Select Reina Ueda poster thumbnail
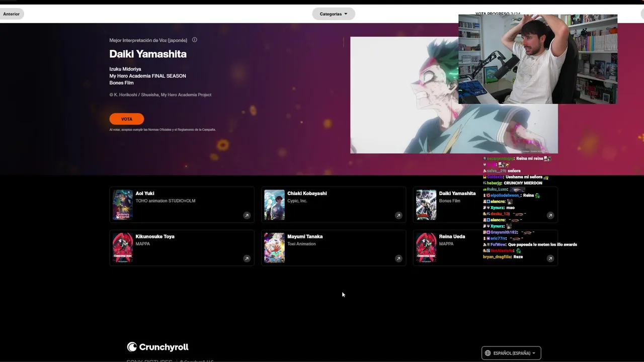The width and height of the screenshot is (644, 362). click(x=426, y=247)
